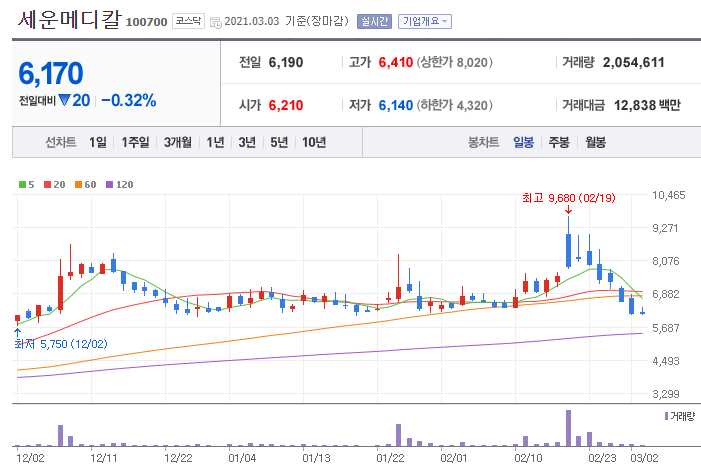The image size is (701, 470).
Task: Click the 최고 9,680 (02/19) high marker
Action: point(568,198)
